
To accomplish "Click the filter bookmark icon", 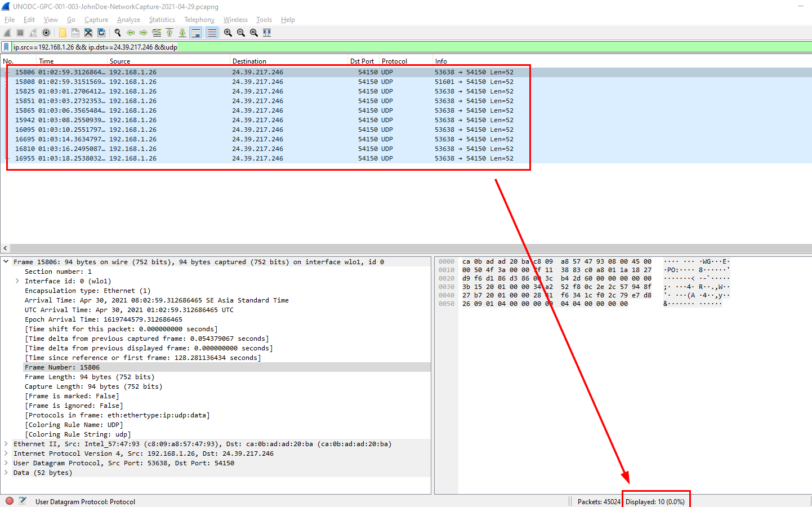I will click(6, 47).
